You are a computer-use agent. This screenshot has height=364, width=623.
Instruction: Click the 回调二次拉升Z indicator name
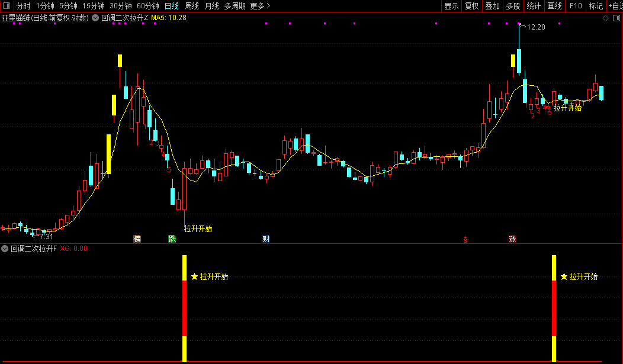pos(125,18)
